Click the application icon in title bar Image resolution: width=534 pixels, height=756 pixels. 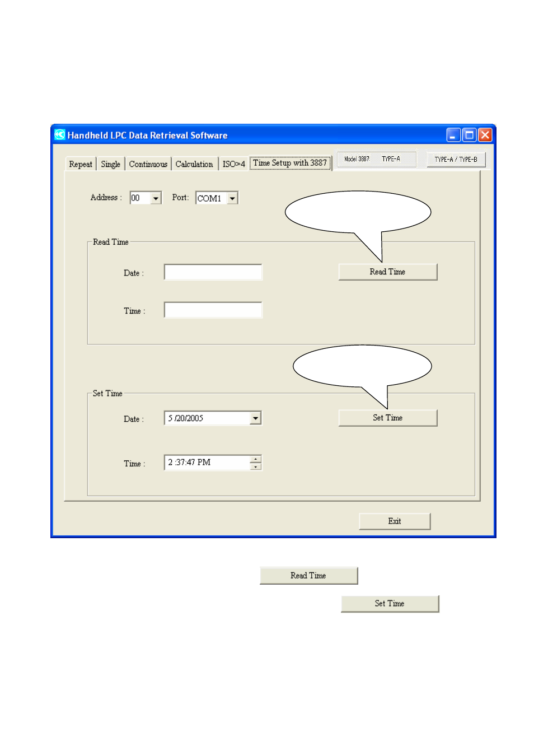click(60, 135)
